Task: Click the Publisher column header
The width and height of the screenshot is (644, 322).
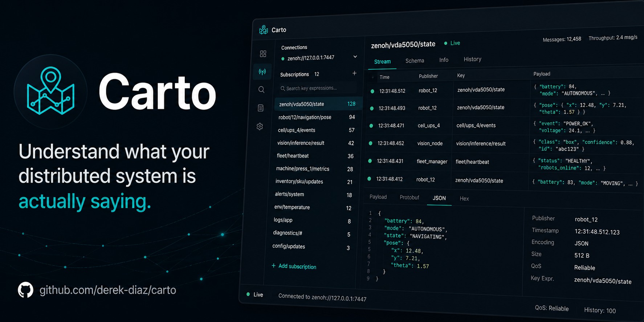Action: tap(428, 76)
